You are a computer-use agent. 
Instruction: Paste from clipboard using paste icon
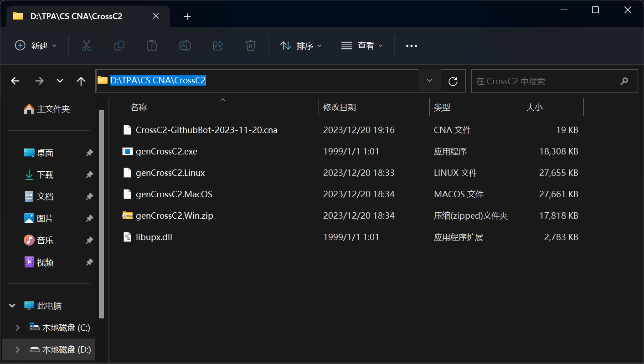pos(152,46)
